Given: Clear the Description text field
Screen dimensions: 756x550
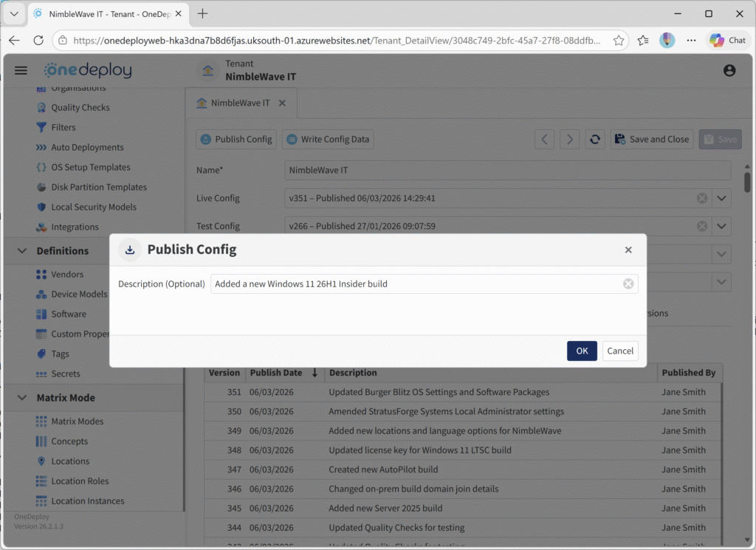Looking at the screenshot, I should (x=628, y=284).
